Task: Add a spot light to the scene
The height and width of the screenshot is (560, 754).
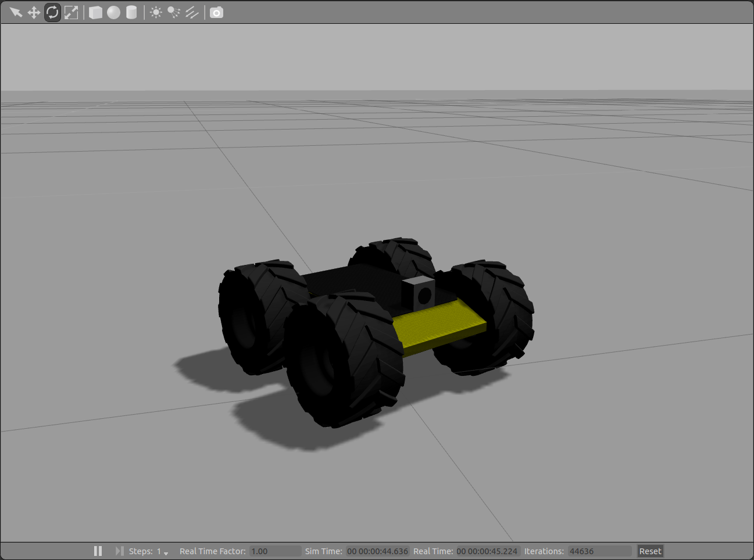Action: pos(174,12)
